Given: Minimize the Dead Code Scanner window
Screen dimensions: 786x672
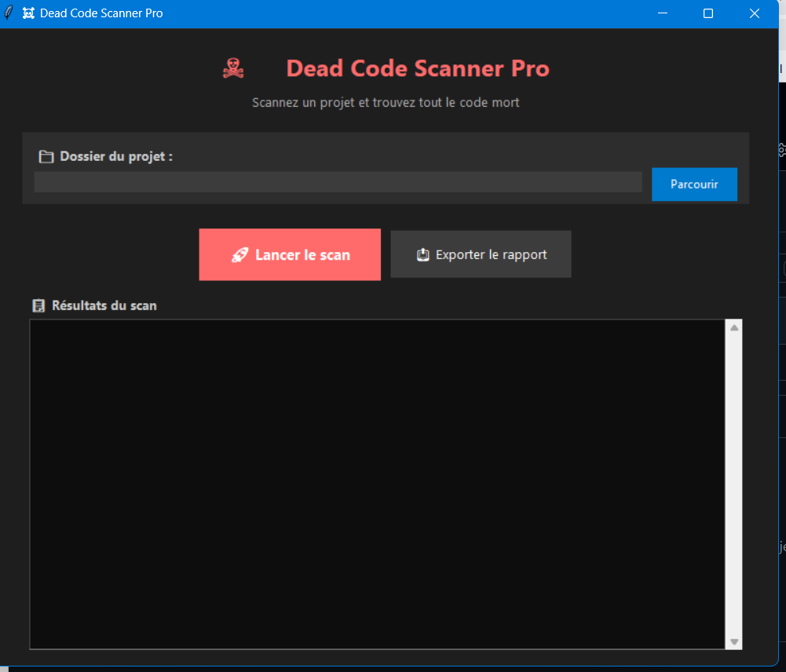Looking at the screenshot, I should (x=663, y=13).
